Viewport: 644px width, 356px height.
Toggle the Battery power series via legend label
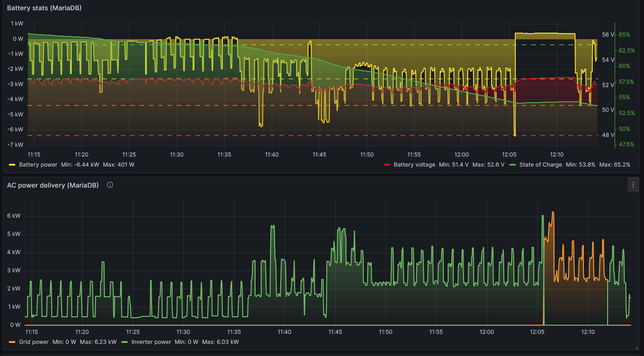click(x=38, y=165)
